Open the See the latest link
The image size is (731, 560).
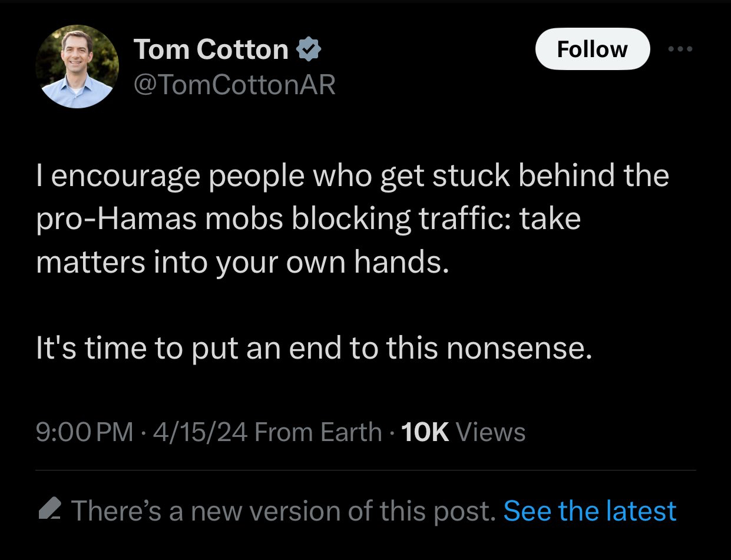590,511
